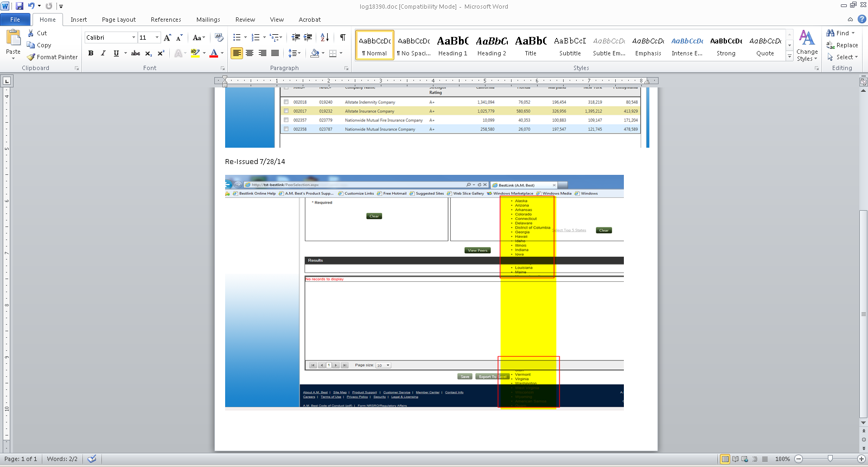Toggle italic formatting

point(103,53)
